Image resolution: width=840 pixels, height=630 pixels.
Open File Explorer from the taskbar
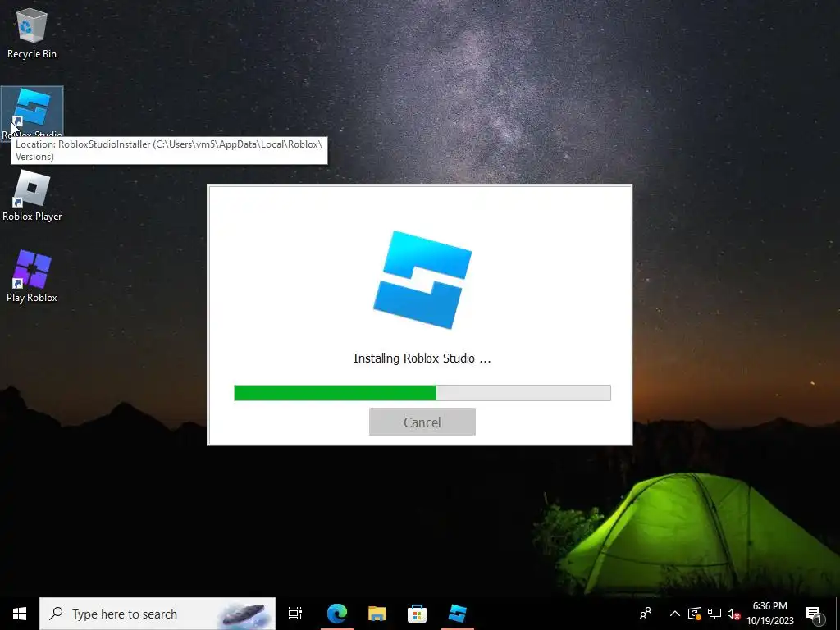(x=377, y=614)
